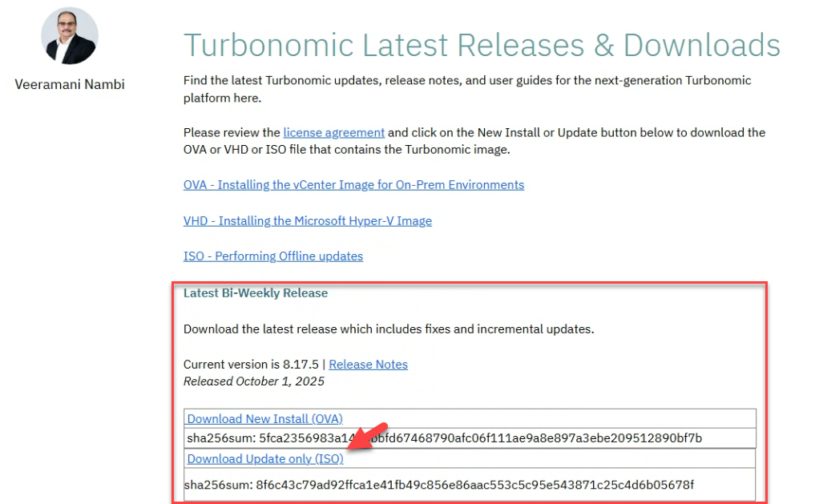Click Veeramani Nambi's profile photo
Screen dimensions: 819x504
pos(70,36)
